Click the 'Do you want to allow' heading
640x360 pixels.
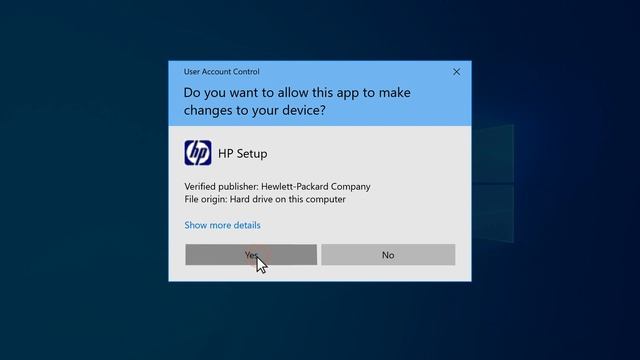coord(297,101)
